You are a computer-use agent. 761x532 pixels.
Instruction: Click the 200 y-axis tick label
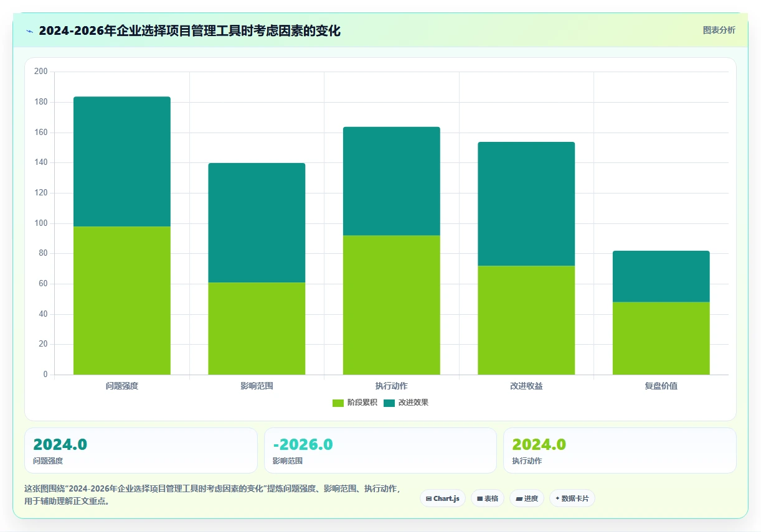[x=41, y=72]
